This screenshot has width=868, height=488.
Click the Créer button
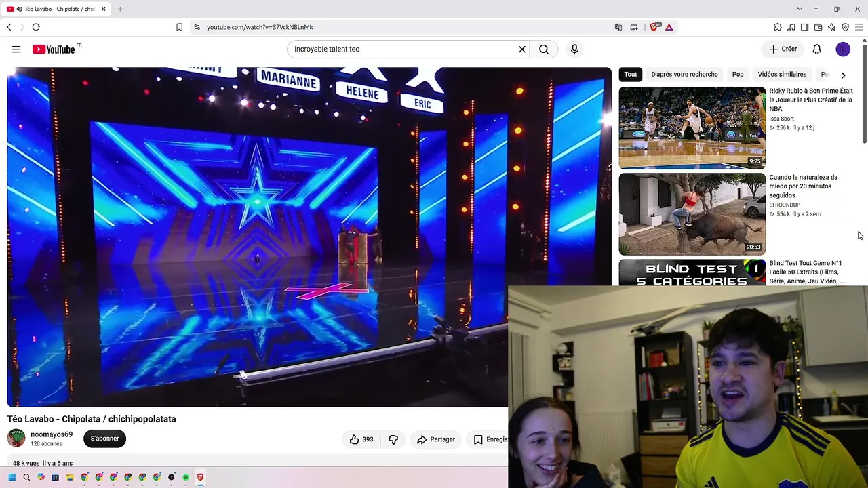coord(783,49)
